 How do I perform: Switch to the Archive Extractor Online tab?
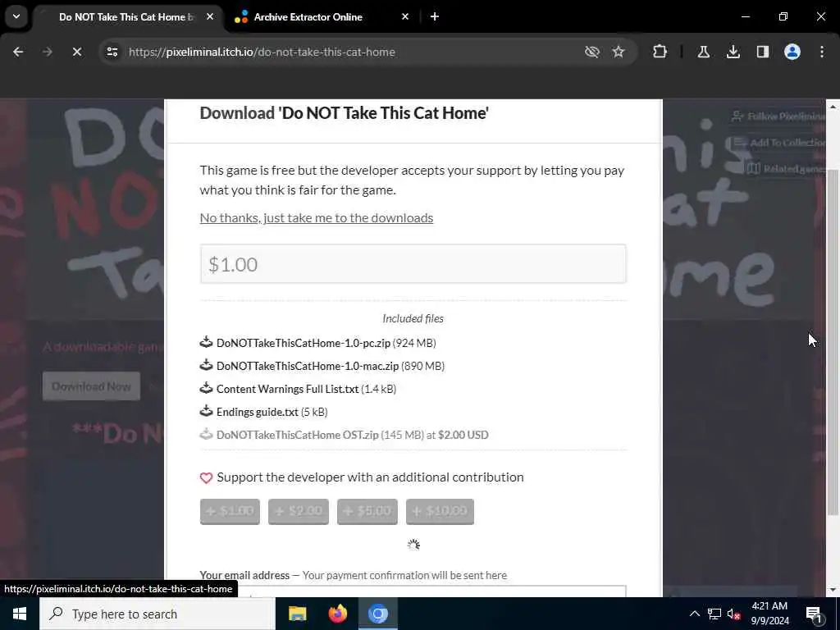[x=321, y=17]
